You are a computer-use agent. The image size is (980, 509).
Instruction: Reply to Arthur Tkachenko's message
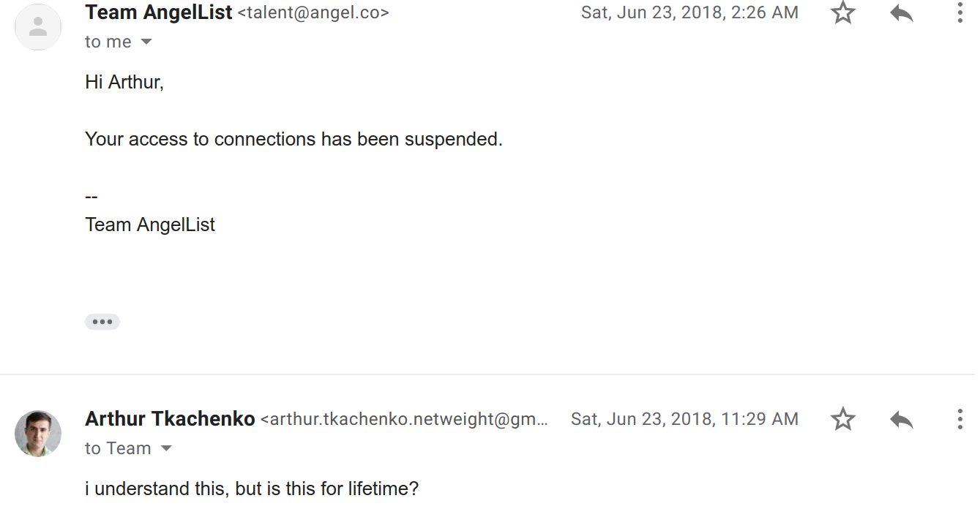(902, 419)
